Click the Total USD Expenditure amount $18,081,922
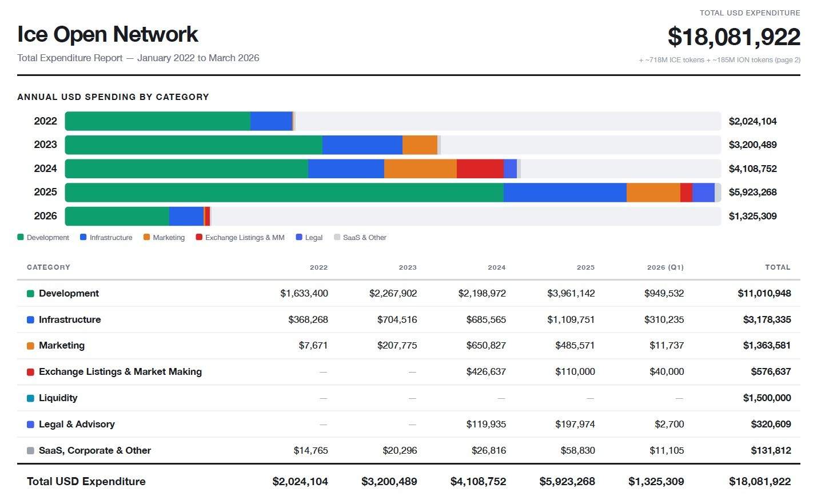Screen dimensions: 821x504 pos(734,37)
